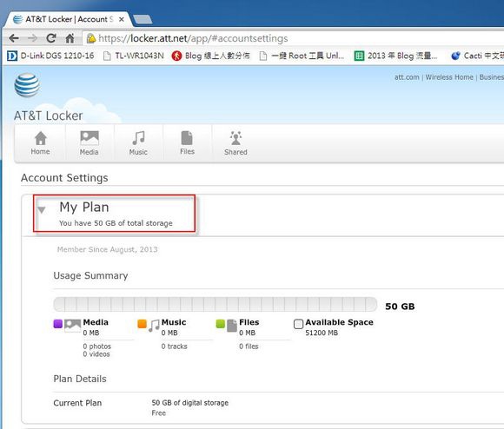This screenshot has width=504, height=429.
Task: Click the Current Plan label
Action: [x=77, y=403]
